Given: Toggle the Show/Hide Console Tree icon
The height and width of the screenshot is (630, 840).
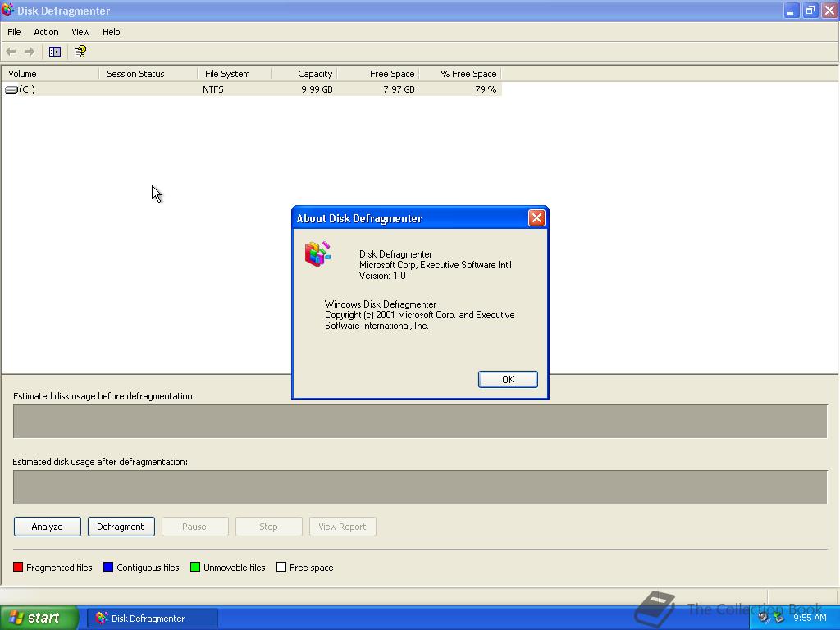Looking at the screenshot, I should point(55,52).
